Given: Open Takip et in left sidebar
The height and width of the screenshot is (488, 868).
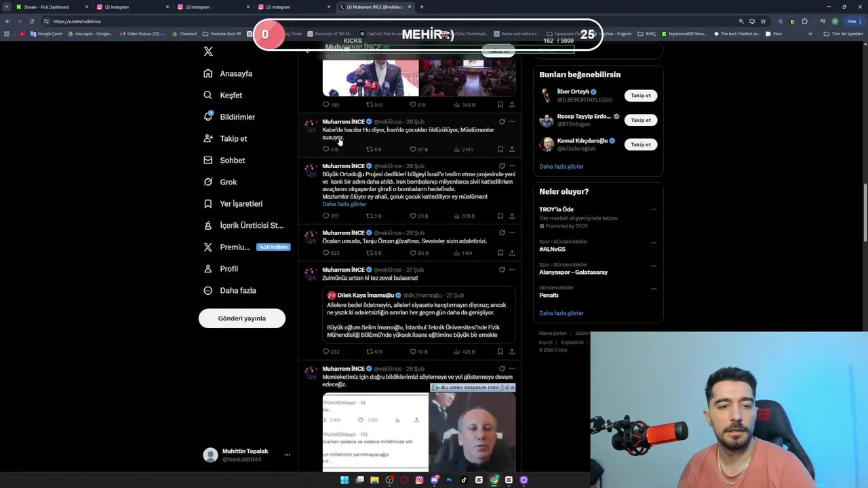Looking at the screenshot, I should click(225, 138).
